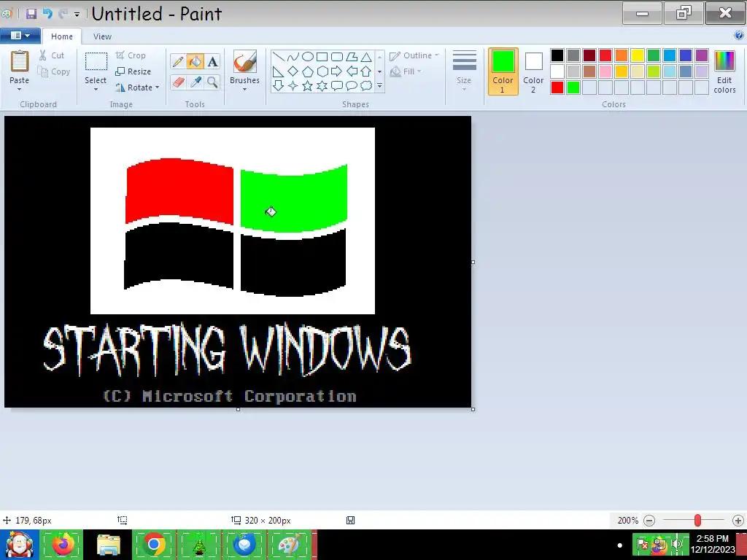Pick the purple color swatch

point(702,55)
